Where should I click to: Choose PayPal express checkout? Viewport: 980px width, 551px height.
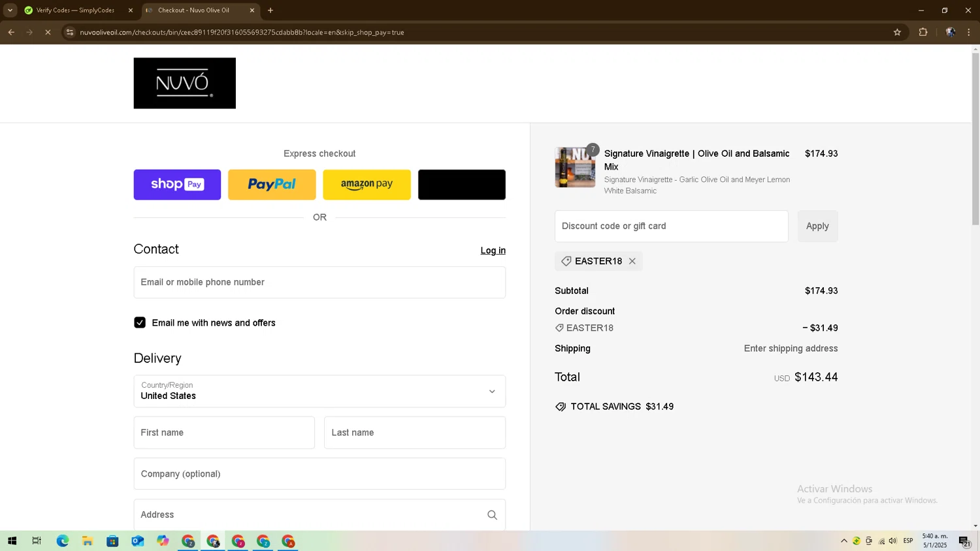point(272,185)
